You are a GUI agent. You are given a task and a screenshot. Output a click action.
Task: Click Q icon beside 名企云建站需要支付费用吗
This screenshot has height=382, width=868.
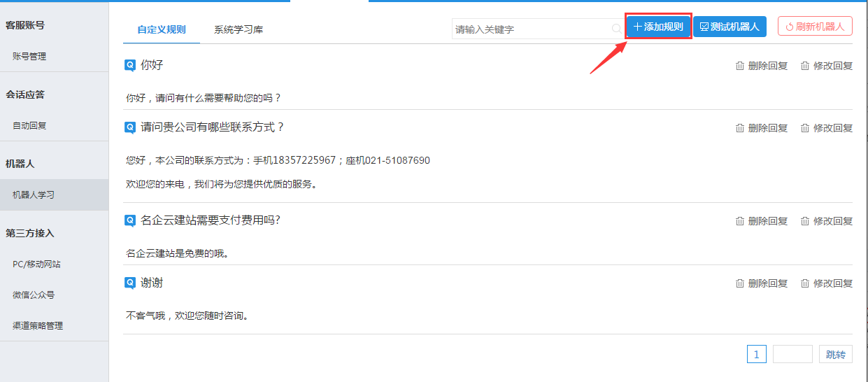pyautogui.click(x=129, y=220)
